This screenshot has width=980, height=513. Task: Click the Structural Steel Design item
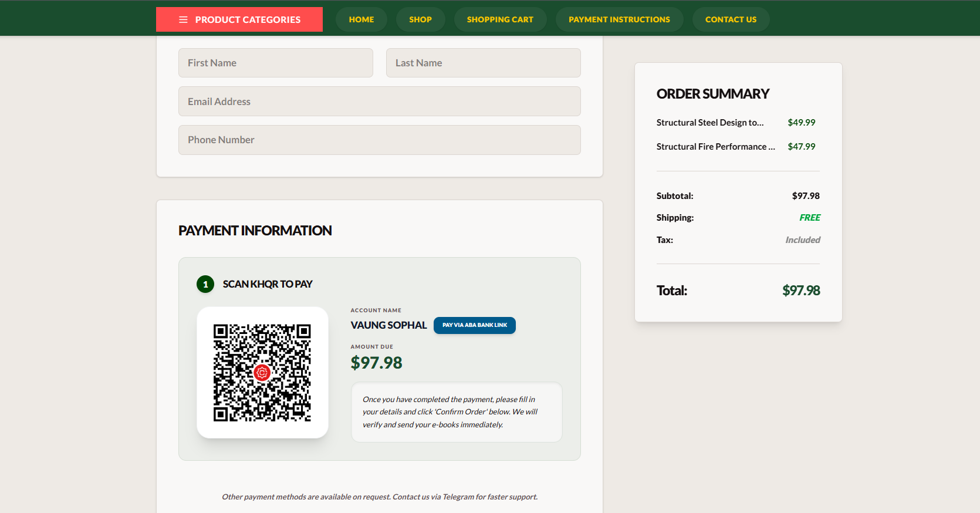pos(710,123)
